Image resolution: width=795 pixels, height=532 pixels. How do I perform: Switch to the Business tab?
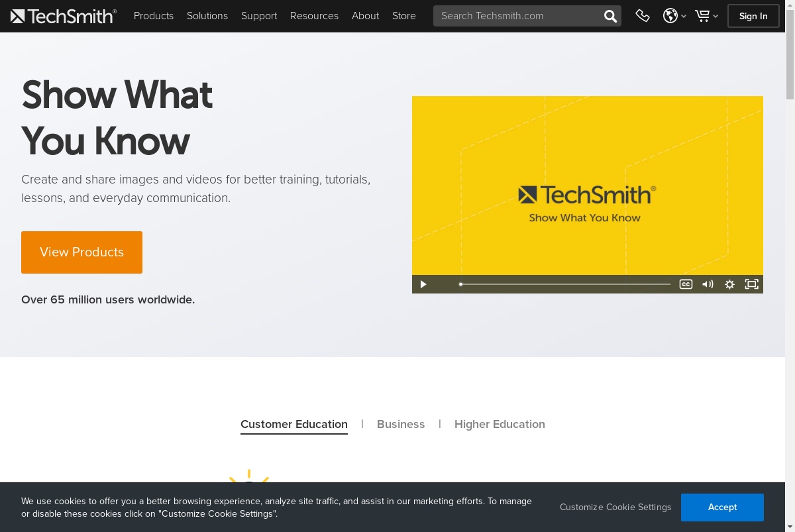[x=401, y=425]
